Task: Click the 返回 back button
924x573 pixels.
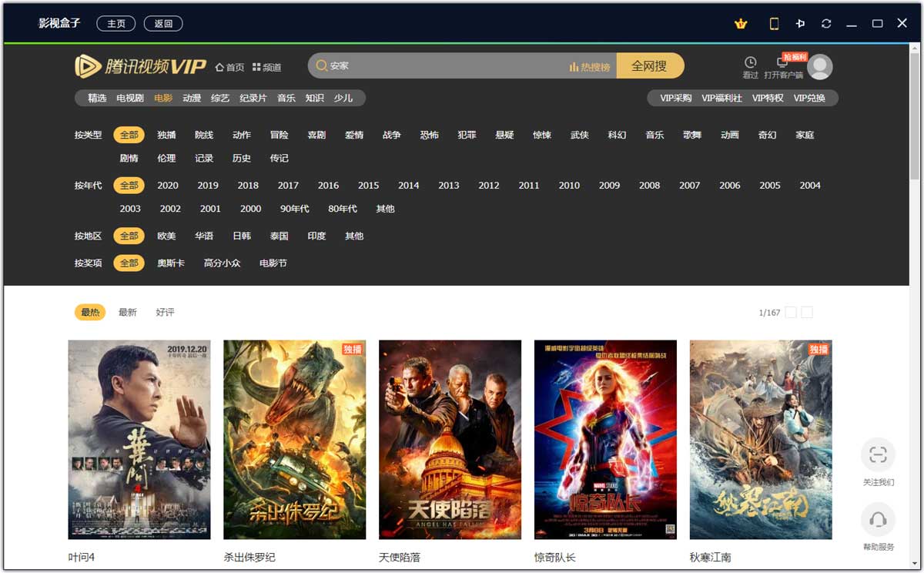Action: 163,24
